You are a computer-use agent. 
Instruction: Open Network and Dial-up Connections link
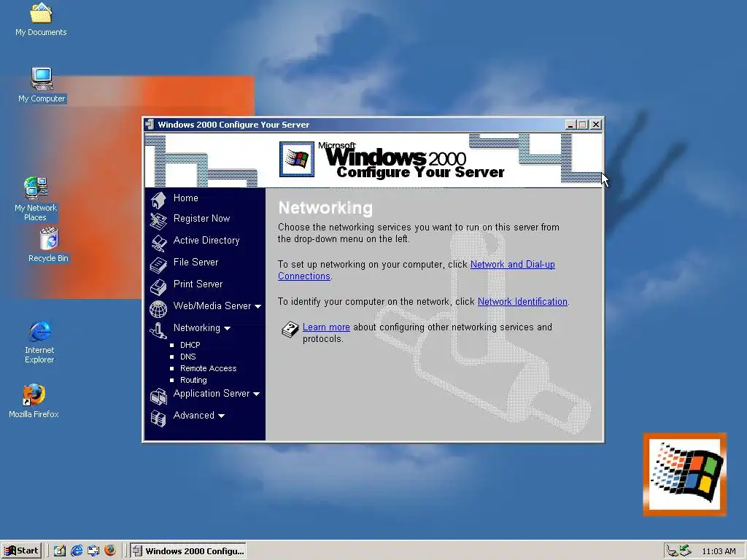point(513,265)
